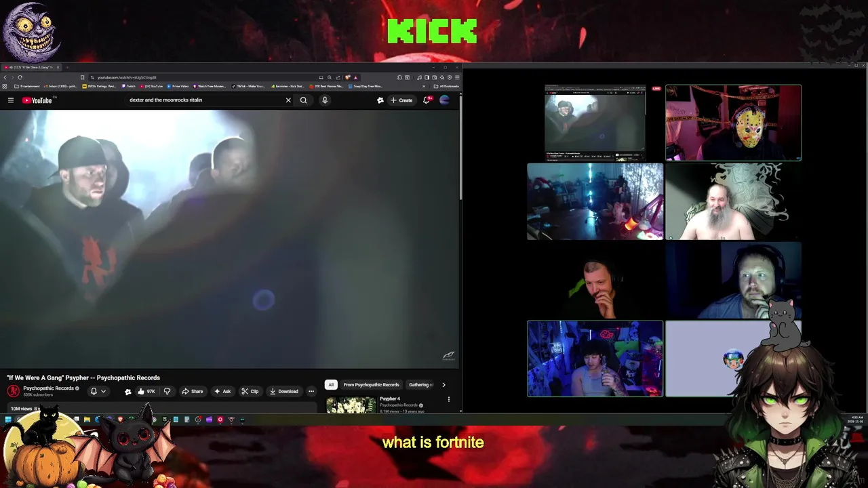Viewport: 868px width, 488px height.
Task: Select the From Psychopathic Records chip
Action: coord(371,385)
